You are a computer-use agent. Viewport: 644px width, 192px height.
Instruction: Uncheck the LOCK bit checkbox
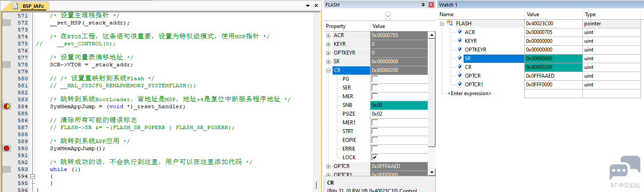[x=374, y=158]
